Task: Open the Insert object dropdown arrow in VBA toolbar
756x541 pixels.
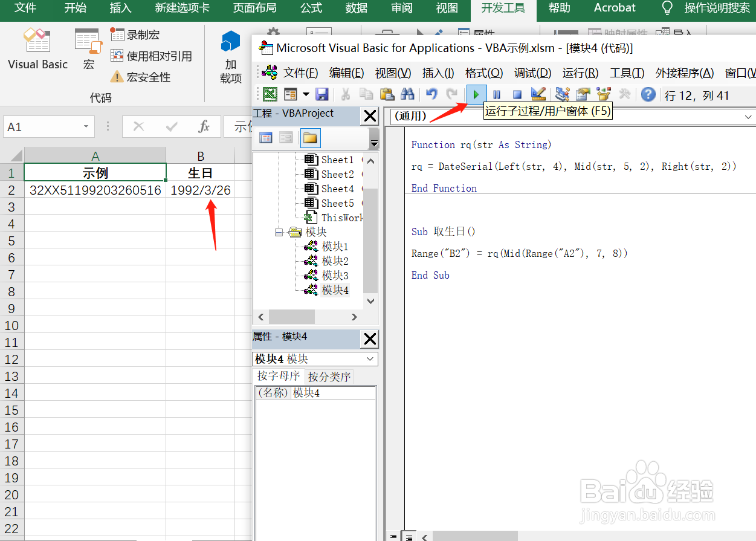Action: (x=306, y=94)
